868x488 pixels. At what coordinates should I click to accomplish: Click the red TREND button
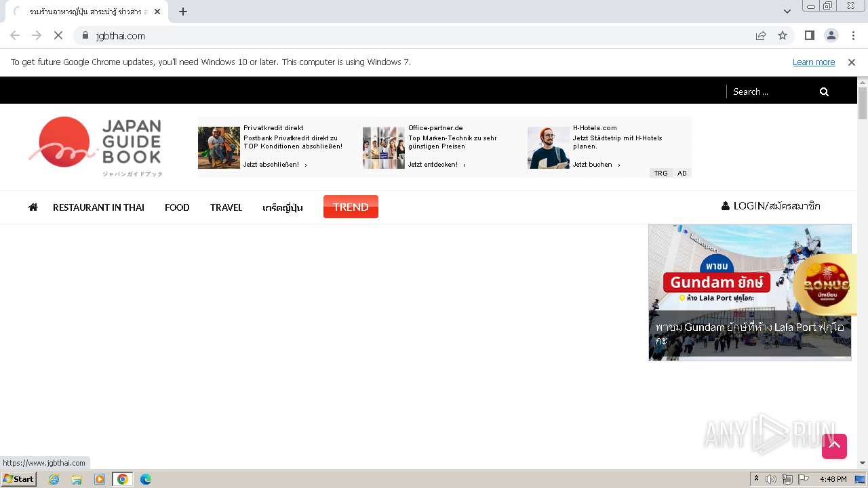[351, 207]
